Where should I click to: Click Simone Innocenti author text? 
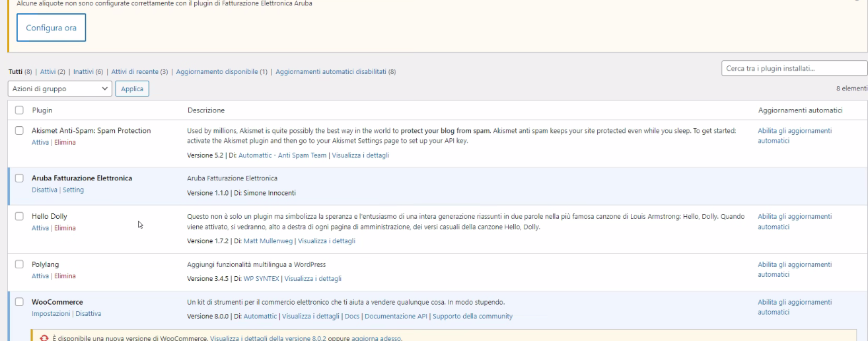(271, 193)
